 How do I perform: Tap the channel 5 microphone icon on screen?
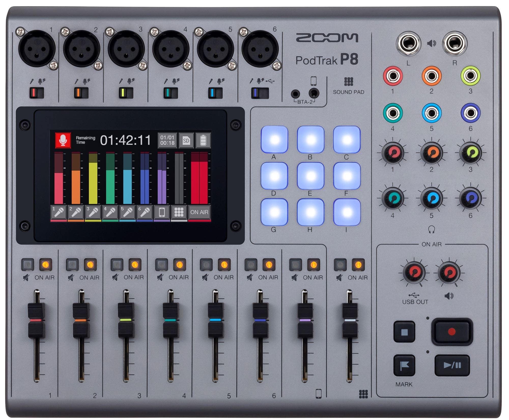(128, 212)
